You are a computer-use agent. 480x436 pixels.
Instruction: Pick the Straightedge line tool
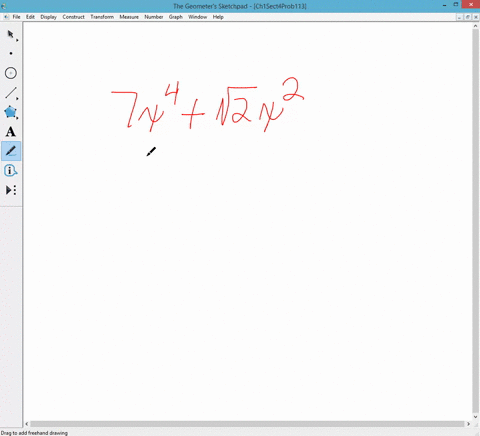click(11, 93)
